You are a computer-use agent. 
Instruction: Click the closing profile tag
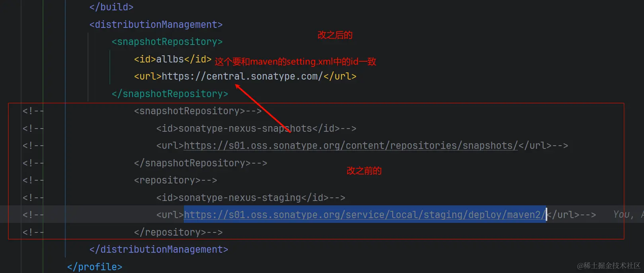[95, 267]
